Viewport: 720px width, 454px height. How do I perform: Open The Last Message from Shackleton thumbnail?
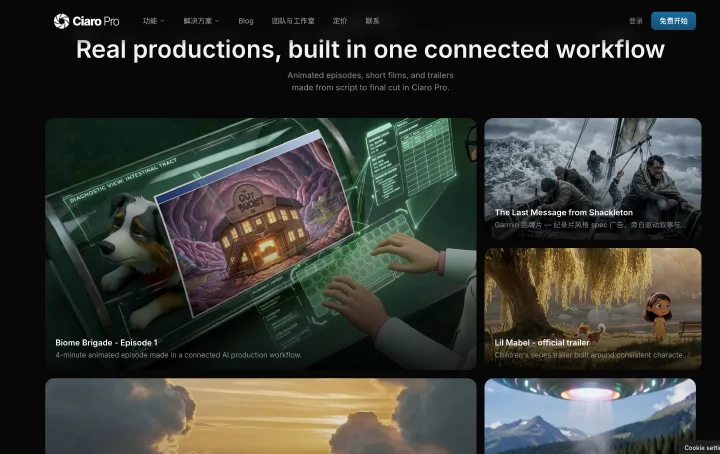coord(593,179)
